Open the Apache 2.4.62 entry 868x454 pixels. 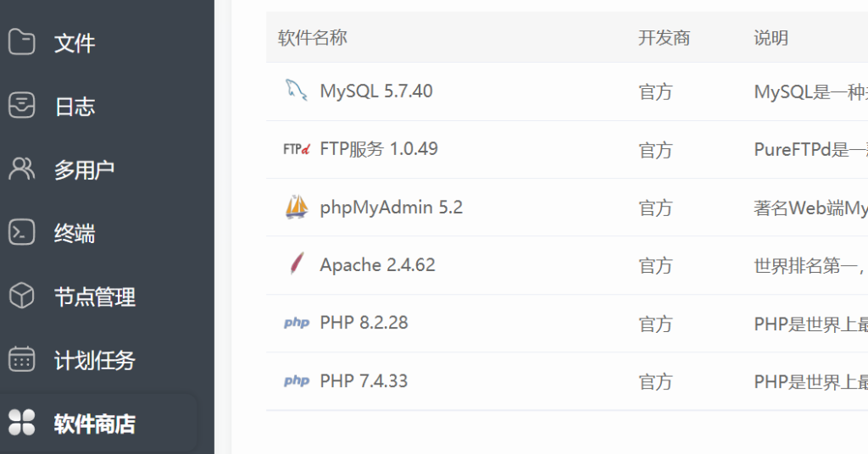coord(377,265)
